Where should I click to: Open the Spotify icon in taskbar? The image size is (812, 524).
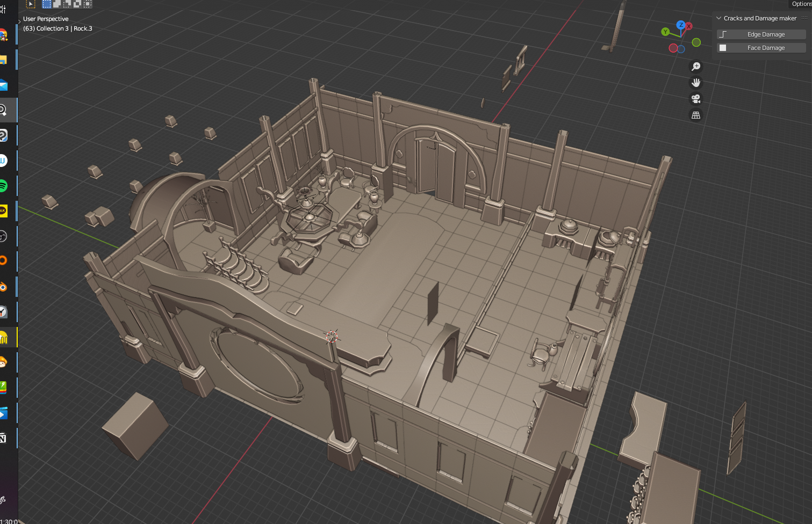coord(3,186)
